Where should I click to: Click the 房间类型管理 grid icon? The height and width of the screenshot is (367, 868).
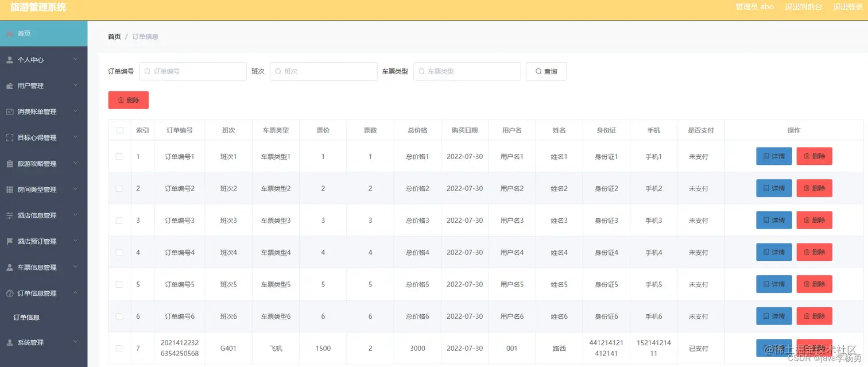pyautogui.click(x=10, y=190)
